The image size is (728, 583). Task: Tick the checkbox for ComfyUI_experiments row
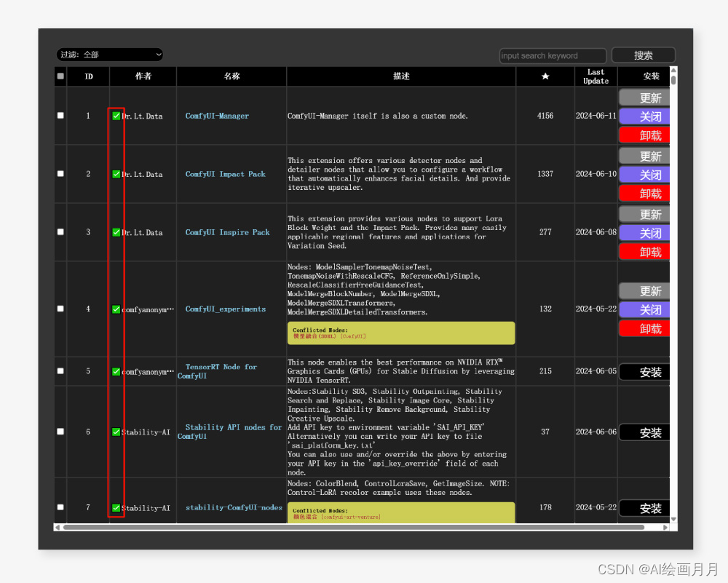pyautogui.click(x=60, y=309)
